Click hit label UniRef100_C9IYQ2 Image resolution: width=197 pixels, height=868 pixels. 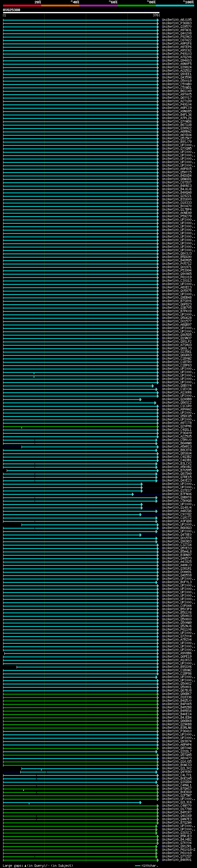177,515
